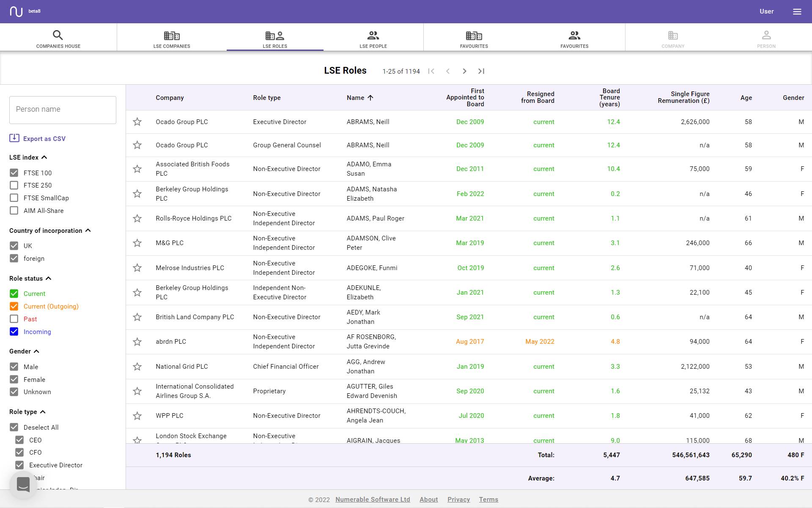The width and height of the screenshot is (812, 508).
Task: Uncheck CEO role type
Action: coord(19,440)
